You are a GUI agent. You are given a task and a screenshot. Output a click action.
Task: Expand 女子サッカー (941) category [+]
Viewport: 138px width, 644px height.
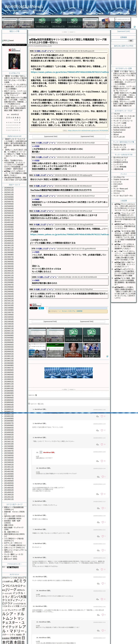[x=21, y=543]
